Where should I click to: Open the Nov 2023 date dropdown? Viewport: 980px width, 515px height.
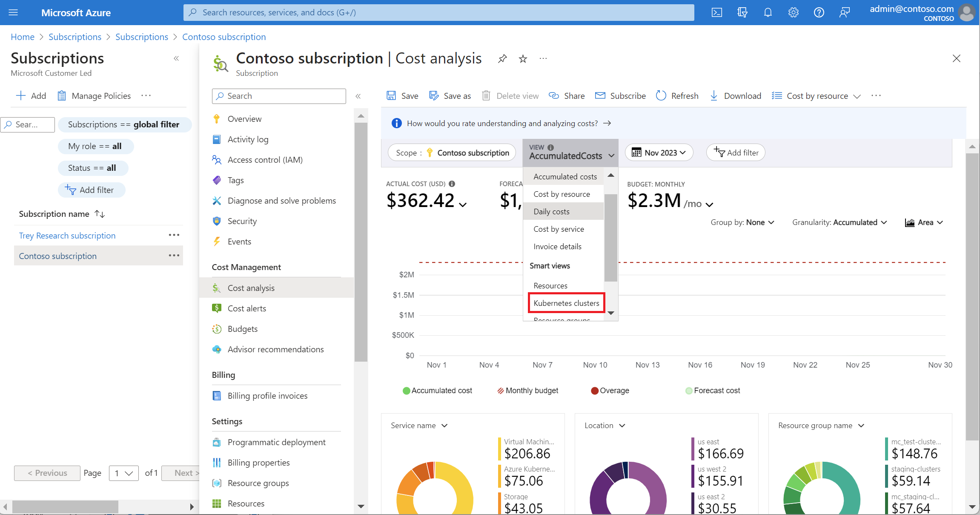[659, 152]
